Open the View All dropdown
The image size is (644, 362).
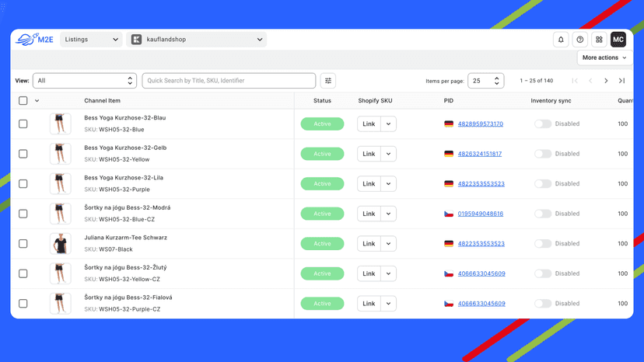(x=85, y=81)
